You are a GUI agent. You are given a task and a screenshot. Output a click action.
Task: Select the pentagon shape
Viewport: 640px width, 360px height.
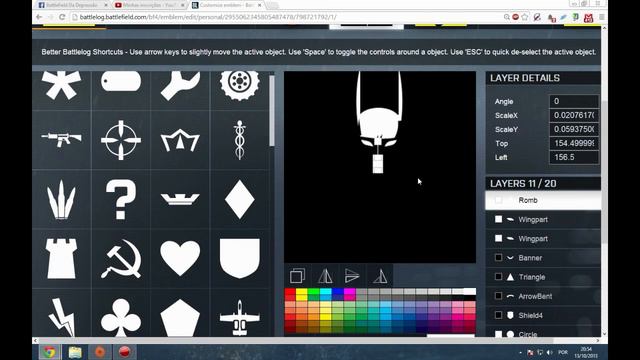tap(180, 318)
